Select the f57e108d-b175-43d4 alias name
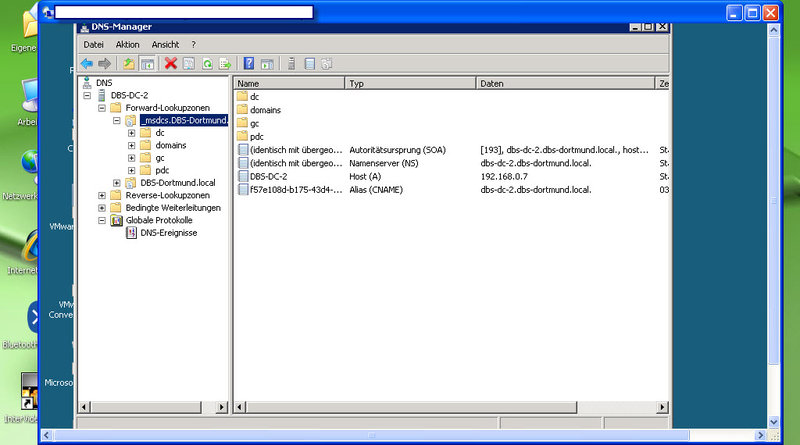 pyautogui.click(x=296, y=190)
